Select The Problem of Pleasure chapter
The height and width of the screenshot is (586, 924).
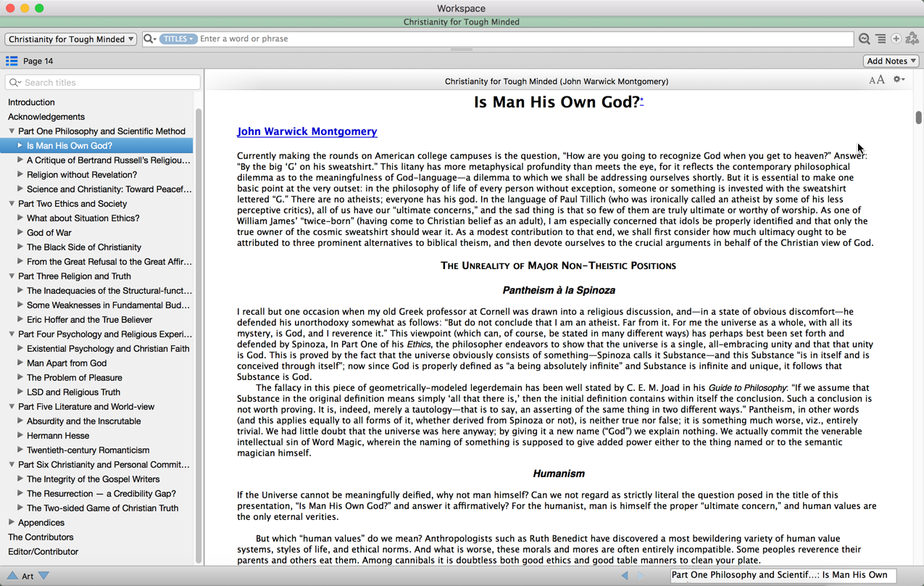click(x=75, y=378)
